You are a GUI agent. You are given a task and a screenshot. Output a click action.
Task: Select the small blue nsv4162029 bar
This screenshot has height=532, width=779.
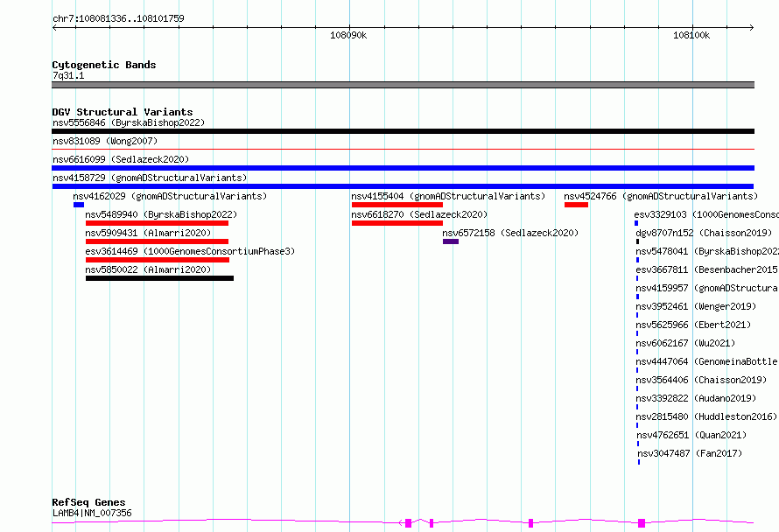[x=79, y=205]
